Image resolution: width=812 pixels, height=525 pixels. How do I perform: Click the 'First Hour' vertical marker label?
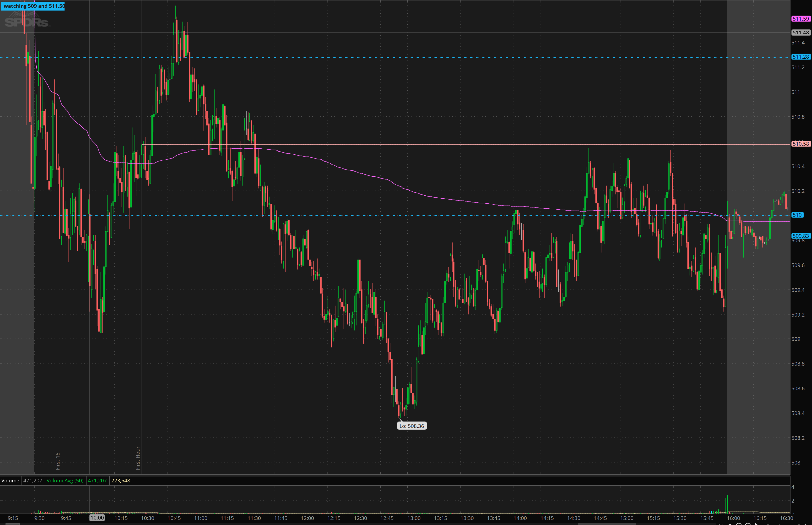pos(138,458)
